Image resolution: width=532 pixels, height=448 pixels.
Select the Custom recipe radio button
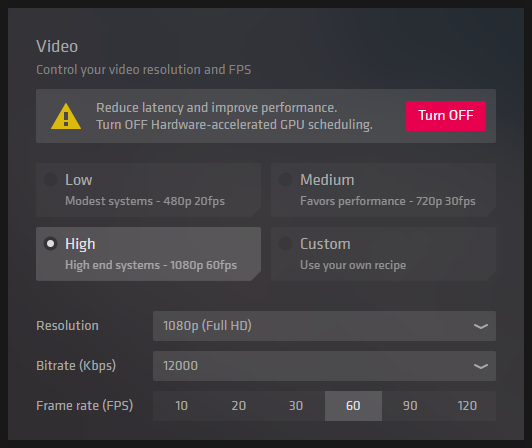pyautogui.click(x=285, y=244)
